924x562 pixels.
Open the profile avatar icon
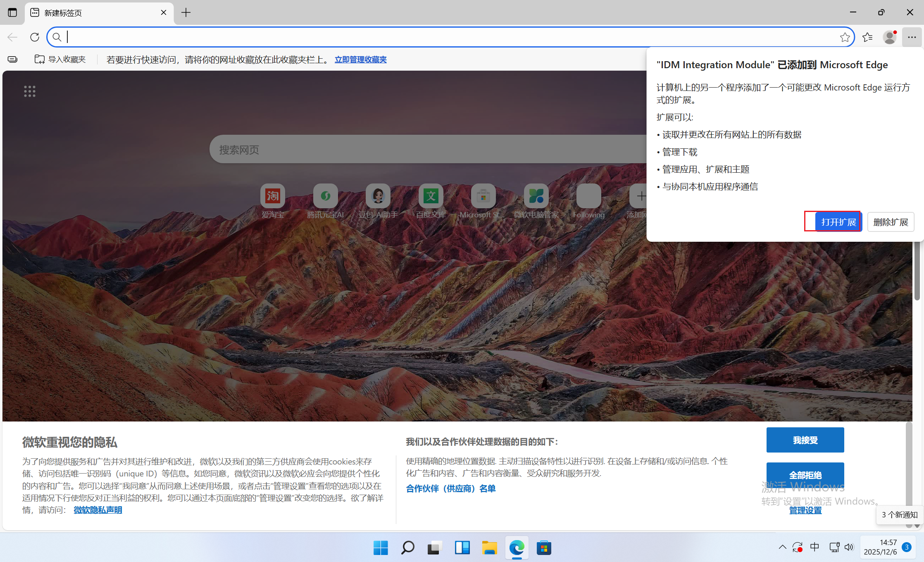click(x=889, y=37)
